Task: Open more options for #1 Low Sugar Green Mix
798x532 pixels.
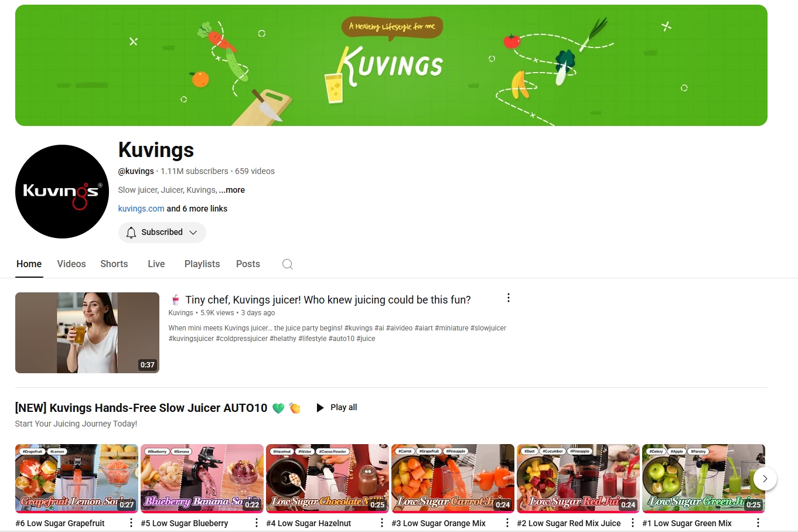Action: coord(758,523)
